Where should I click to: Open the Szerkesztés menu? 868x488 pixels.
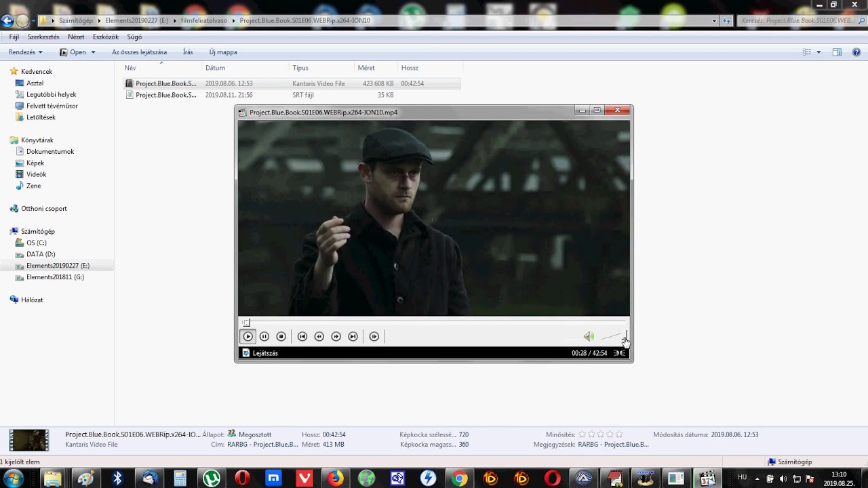[43, 37]
